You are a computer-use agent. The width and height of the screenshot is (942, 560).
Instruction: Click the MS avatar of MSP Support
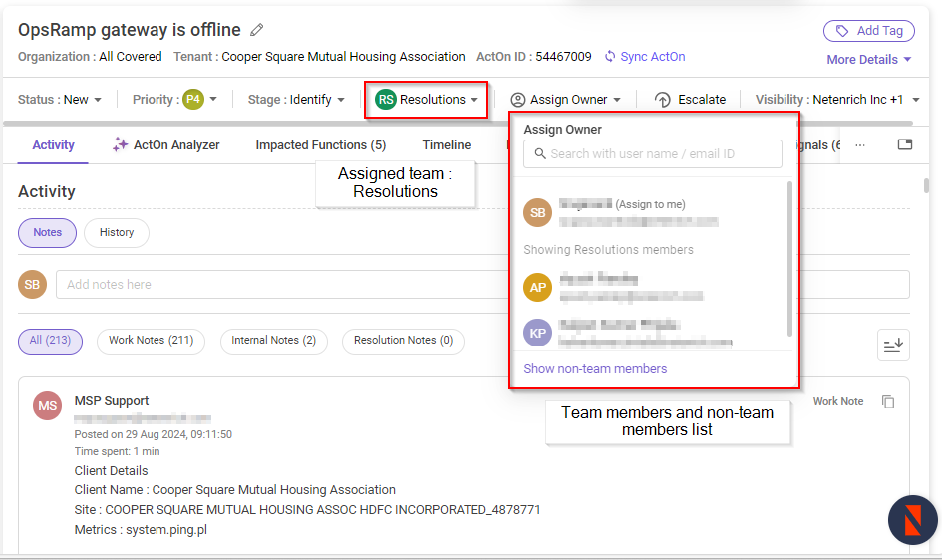(x=48, y=406)
